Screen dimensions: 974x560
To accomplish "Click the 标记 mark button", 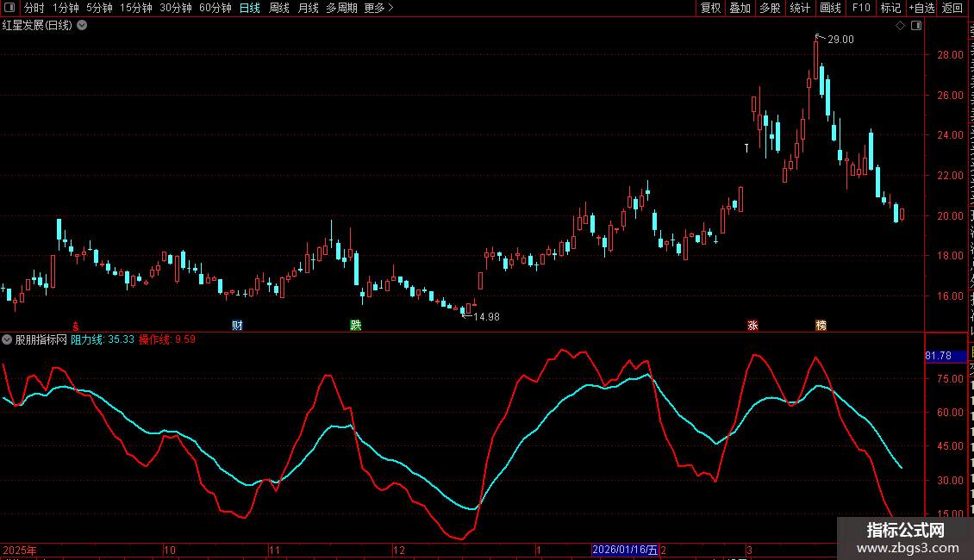I will point(890,8).
